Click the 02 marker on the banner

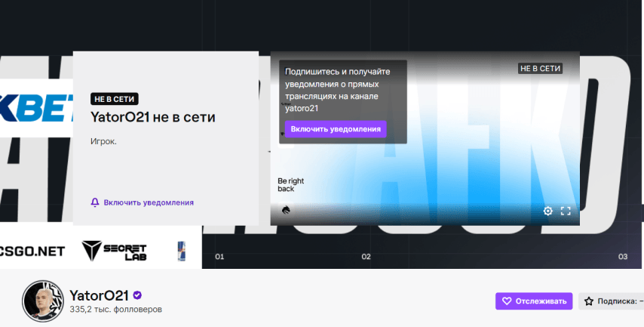coord(366,257)
